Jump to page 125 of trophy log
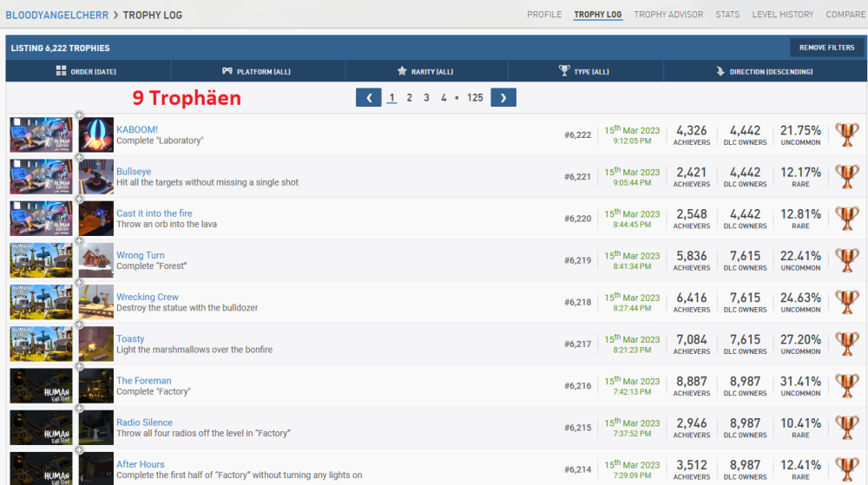Viewport: 868px width, 485px height. pyautogui.click(x=475, y=98)
